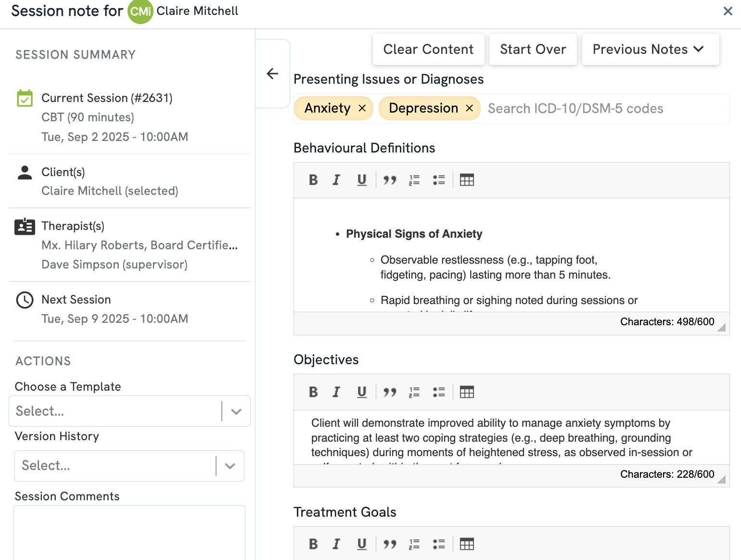This screenshot has height=560, width=741.
Task: Remove the Anxiety diagnosis tag
Action: pyautogui.click(x=362, y=108)
